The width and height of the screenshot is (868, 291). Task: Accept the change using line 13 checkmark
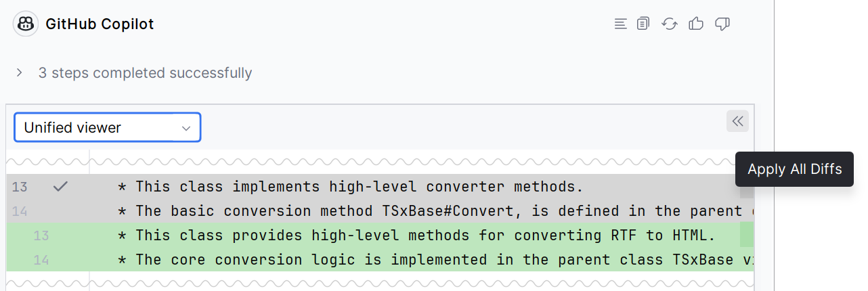tap(61, 186)
